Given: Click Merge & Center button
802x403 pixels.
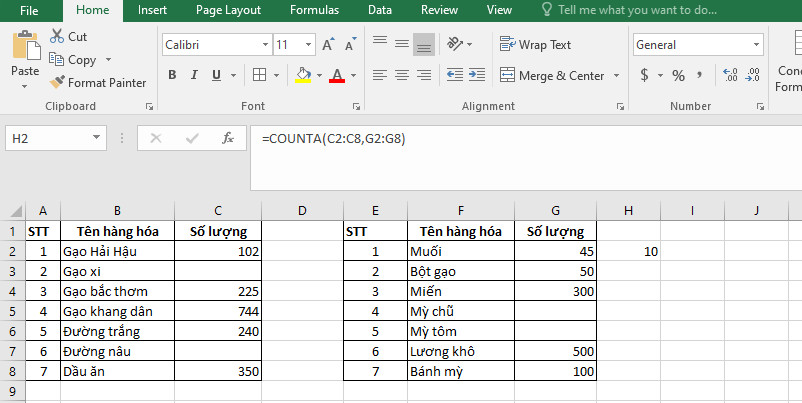Looking at the screenshot, I should click(552, 75).
